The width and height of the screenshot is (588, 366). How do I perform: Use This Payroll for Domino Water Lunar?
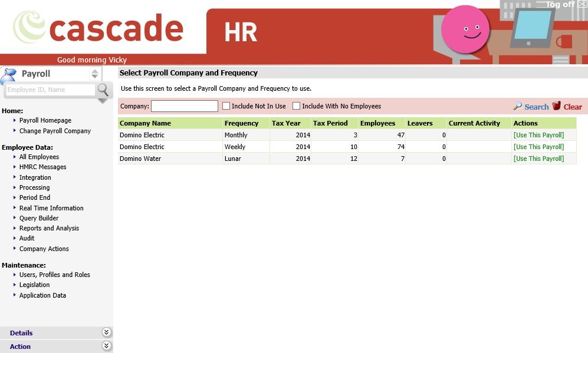(x=538, y=159)
